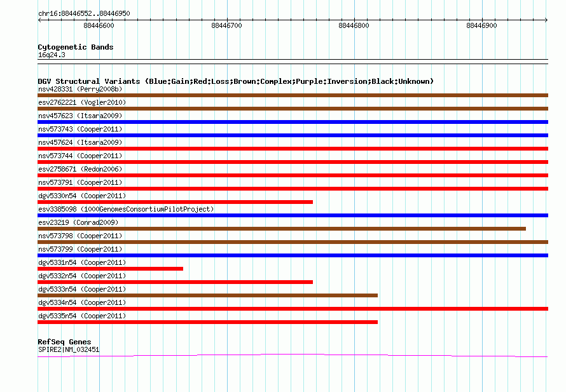This screenshot has height=392, width=566.
Task: Click the brown bar under dgv5333n54
Action: (x=207, y=295)
